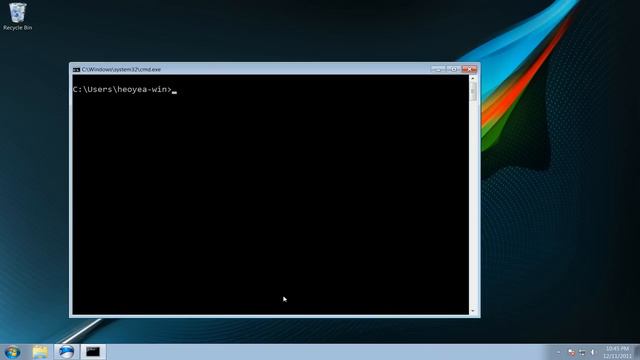Click the console scrollbar up arrow
The image size is (640, 360).
[x=473, y=78]
